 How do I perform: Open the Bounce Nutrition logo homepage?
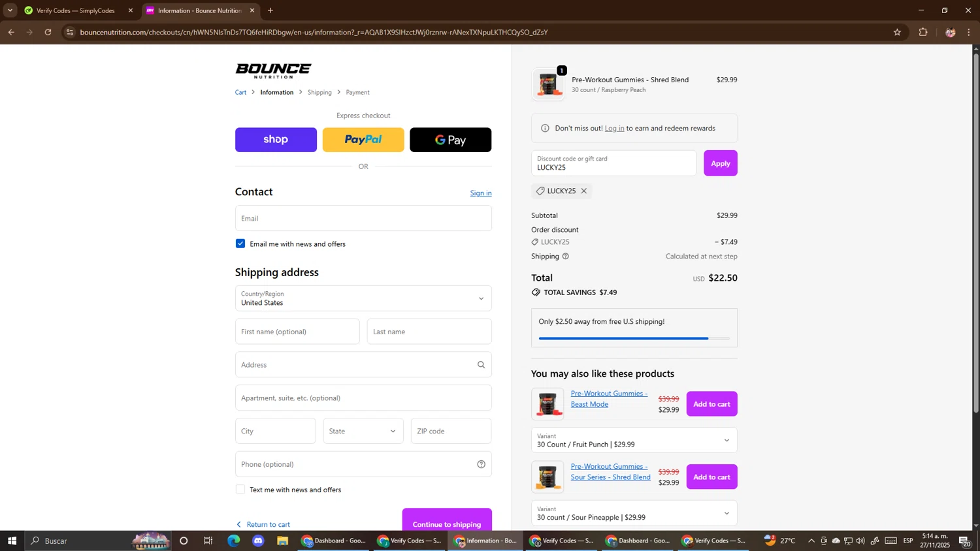point(273,71)
